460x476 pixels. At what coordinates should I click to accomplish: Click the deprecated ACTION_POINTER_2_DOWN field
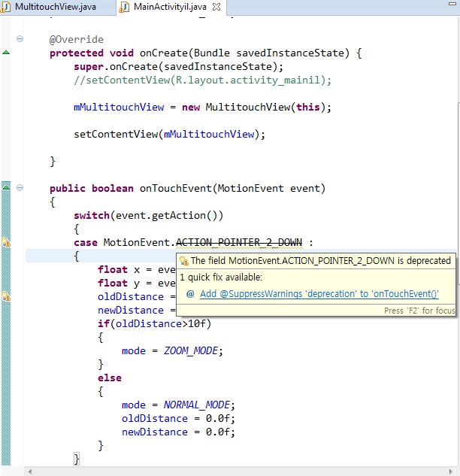pyautogui.click(x=239, y=243)
